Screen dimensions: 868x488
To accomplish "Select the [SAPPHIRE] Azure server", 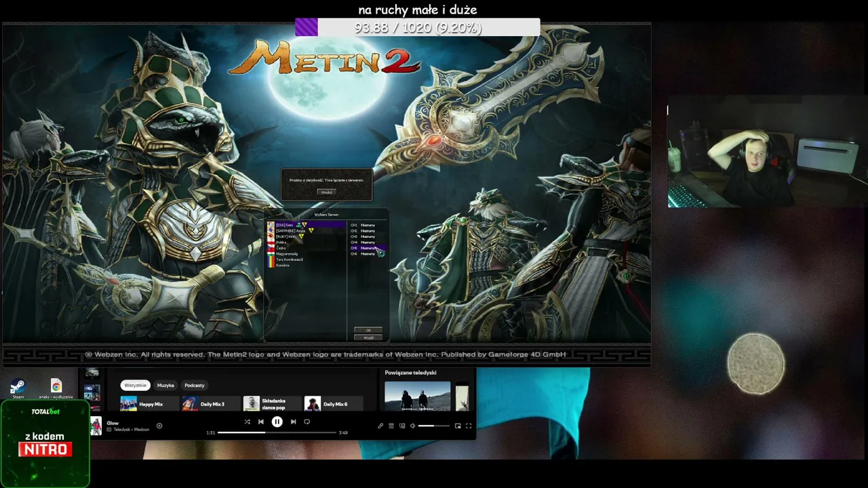I will [306, 230].
